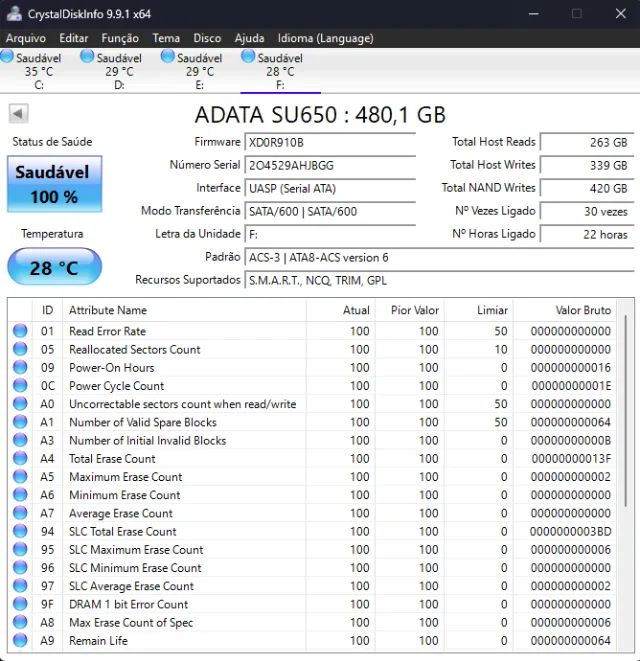Click Nº Horas Ligado value 22 horas
The height and width of the screenshot is (661, 640).
point(587,234)
